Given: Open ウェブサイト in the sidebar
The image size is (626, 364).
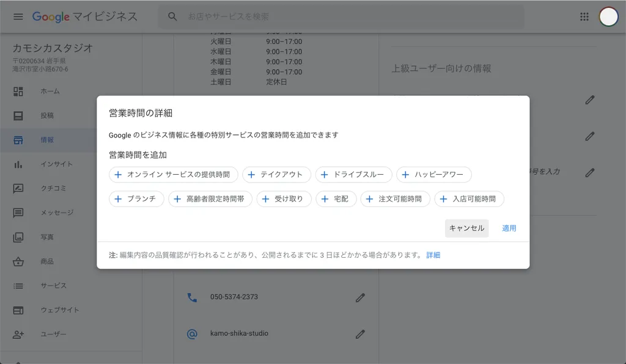Looking at the screenshot, I should tap(59, 310).
